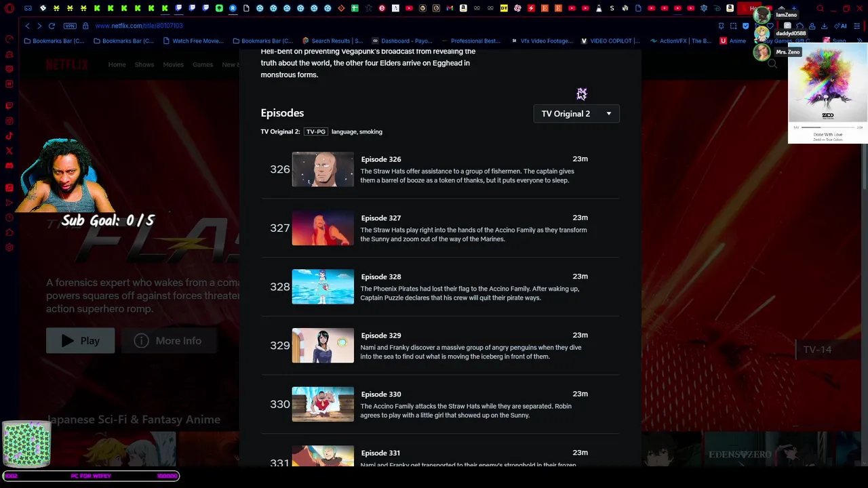Play Episode 328 thumbnail
868x488 pixels.
323,287
